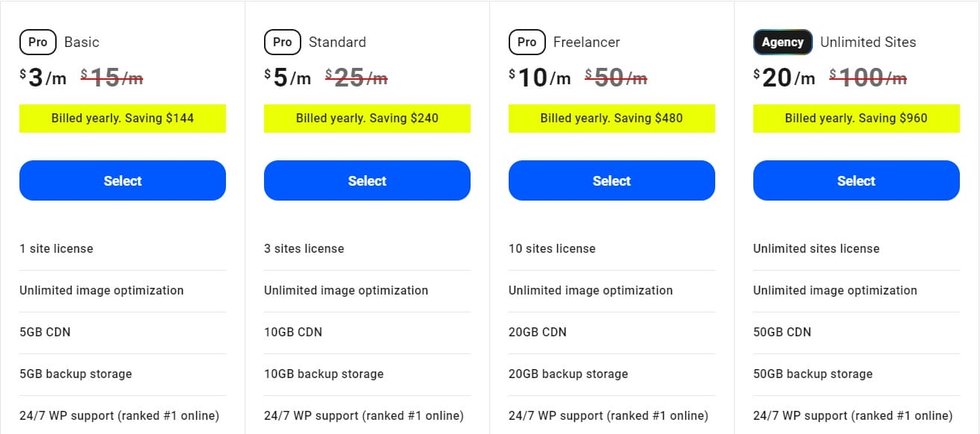Choose the Standard plan's Select button
980x434 pixels.
pos(367,180)
